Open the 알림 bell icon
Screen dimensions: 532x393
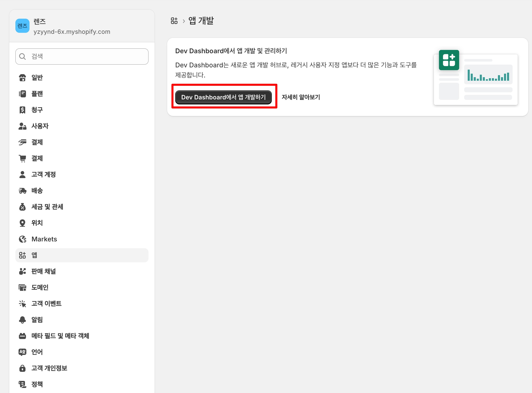22,320
